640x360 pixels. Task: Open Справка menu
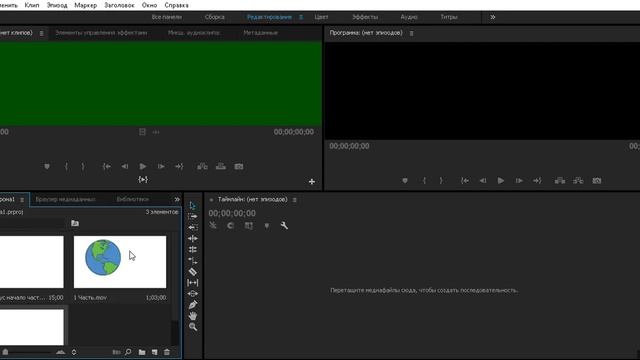point(176,5)
